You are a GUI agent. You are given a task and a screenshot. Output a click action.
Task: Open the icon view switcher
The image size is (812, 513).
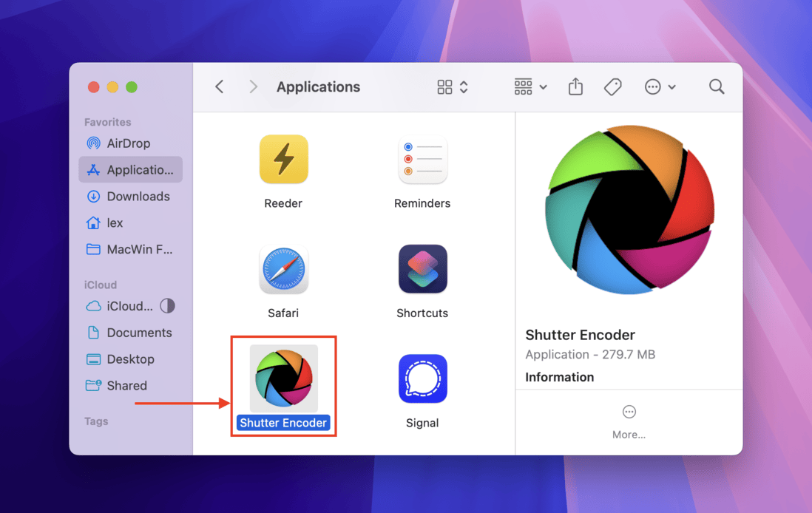pos(453,86)
